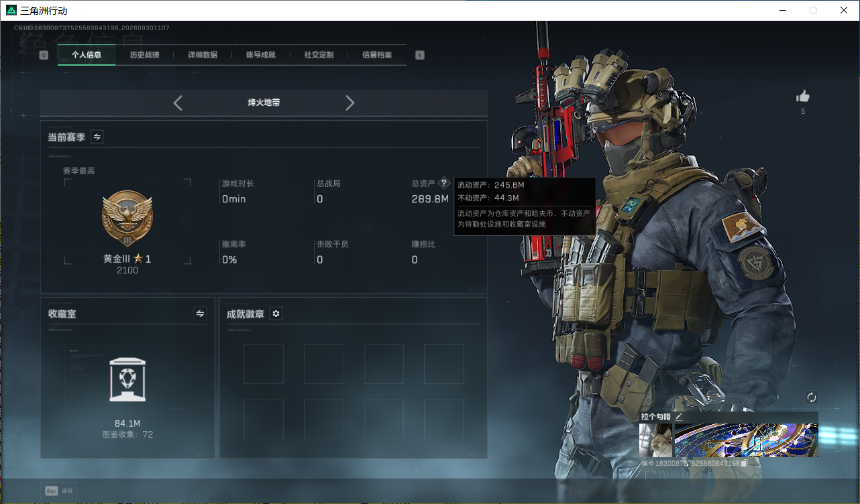860x504 pixels.
Task: Click the 2100 rank score text
Action: tap(127, 270)
